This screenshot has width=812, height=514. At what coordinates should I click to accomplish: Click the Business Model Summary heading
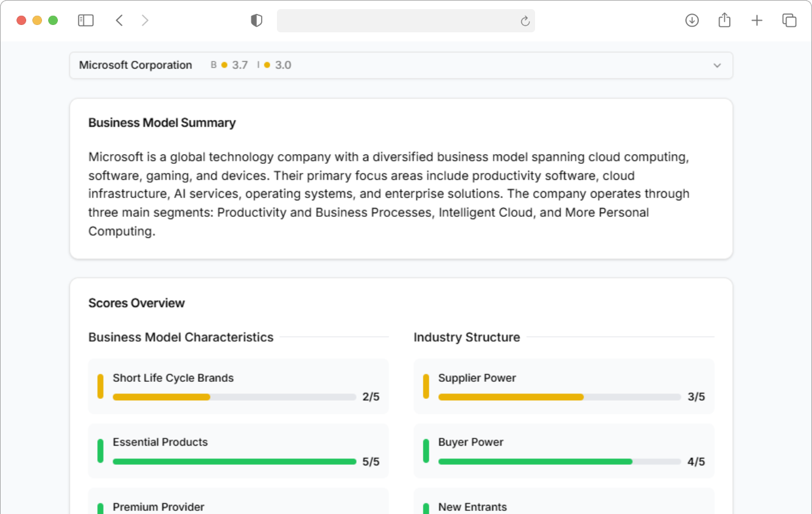(x=162, y=122)
